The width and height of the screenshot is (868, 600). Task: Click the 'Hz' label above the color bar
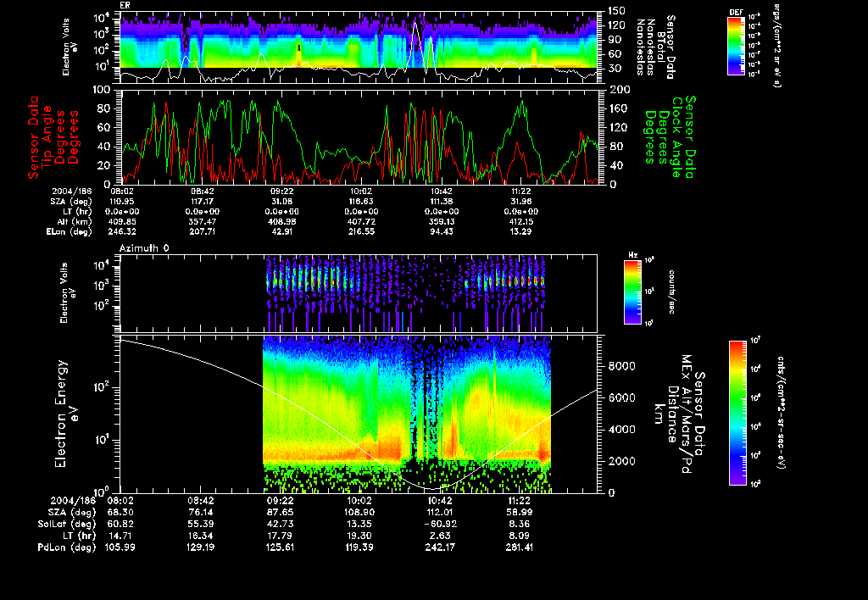632,255
